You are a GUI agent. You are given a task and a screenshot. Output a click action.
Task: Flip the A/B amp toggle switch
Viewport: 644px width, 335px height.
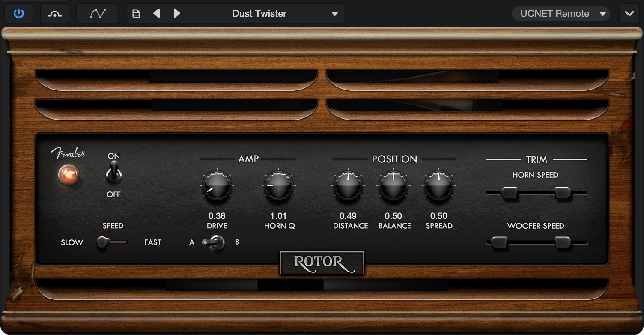[x=214, y=243]
